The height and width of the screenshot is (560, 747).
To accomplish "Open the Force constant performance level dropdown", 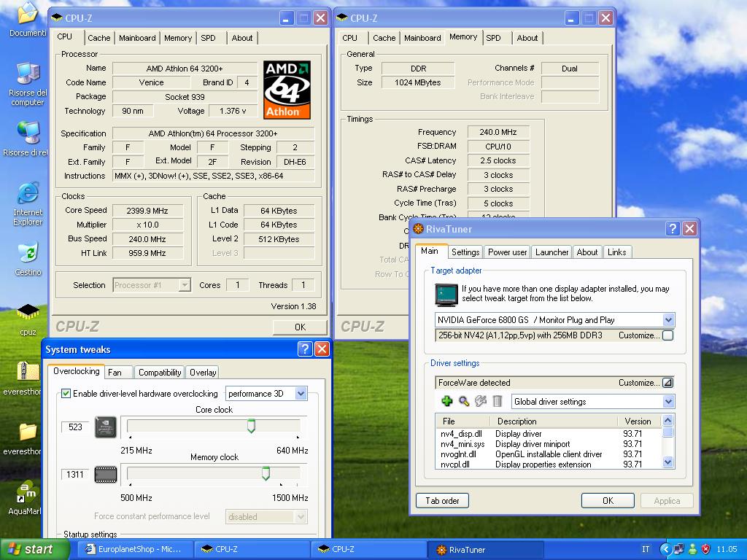I will (301, 517).
